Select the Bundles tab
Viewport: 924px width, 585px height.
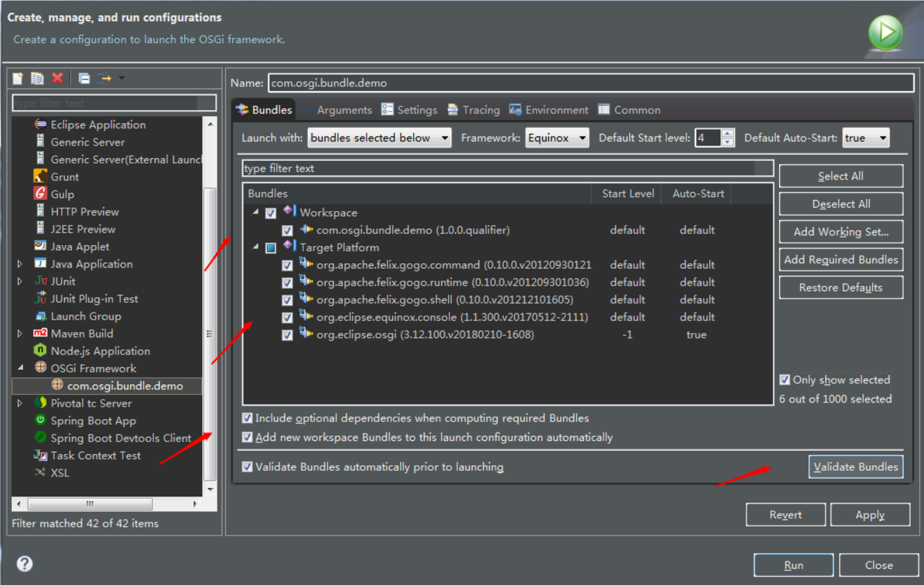click(264, 110)
